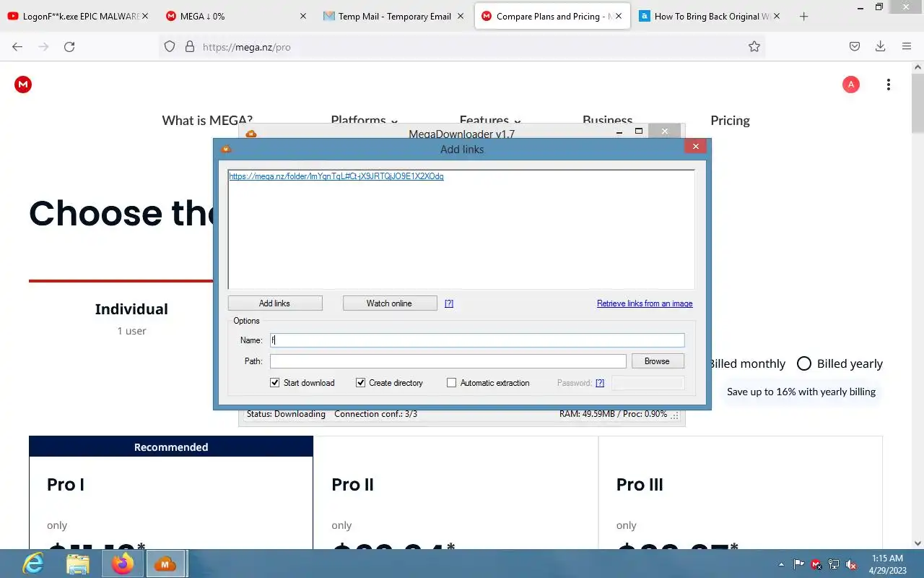Viewport: 924px width, 578px height.
Task: Go back using the browser back arrow
Action: 17,46
